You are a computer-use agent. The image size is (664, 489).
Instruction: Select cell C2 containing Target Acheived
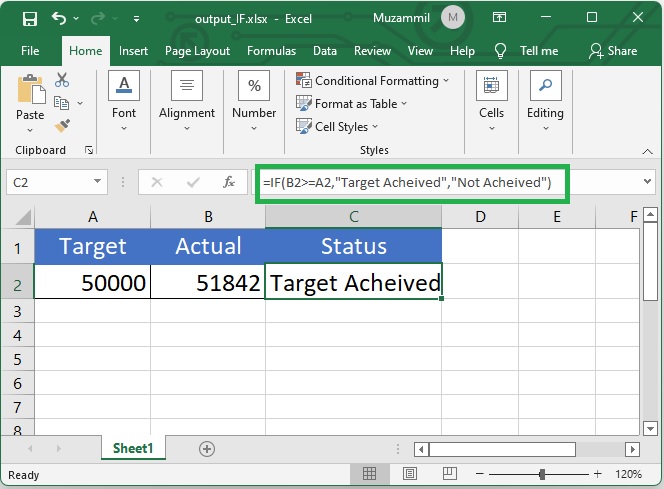click(x=354, y=283)
